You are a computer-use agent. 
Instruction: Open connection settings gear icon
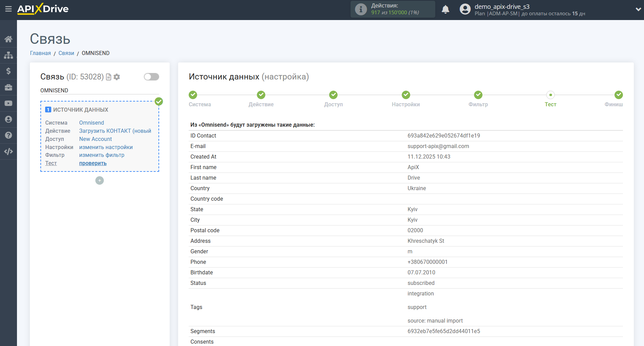(117, 77)
